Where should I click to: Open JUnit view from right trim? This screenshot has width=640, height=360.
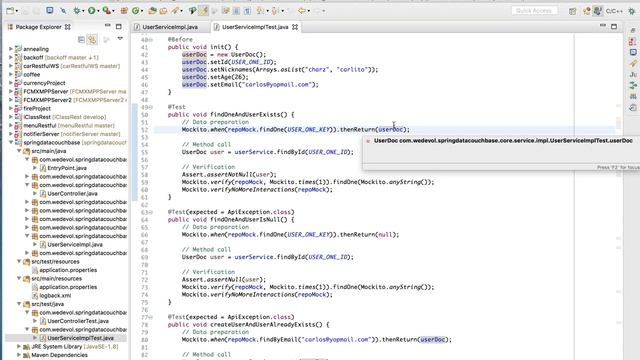pyautogui.click(x=633, y=74)
